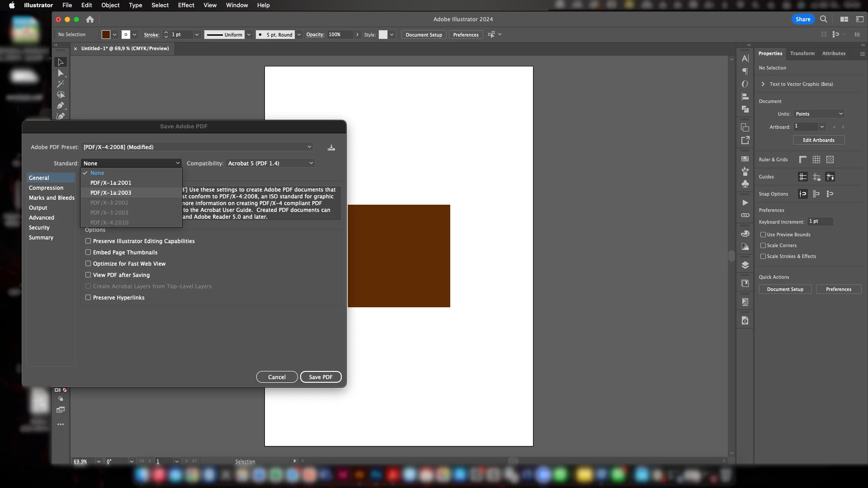Click the save preset icon
This screenshot has height=488, width=868.
tap(331, 148)
